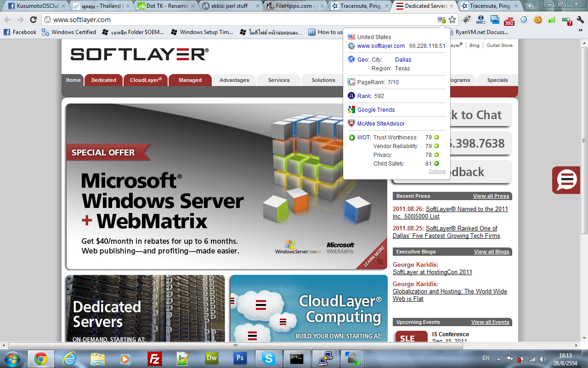This screenshot has height=368, width=588.
Task: Open the cookie extension icon
Action: click(538, 20)
